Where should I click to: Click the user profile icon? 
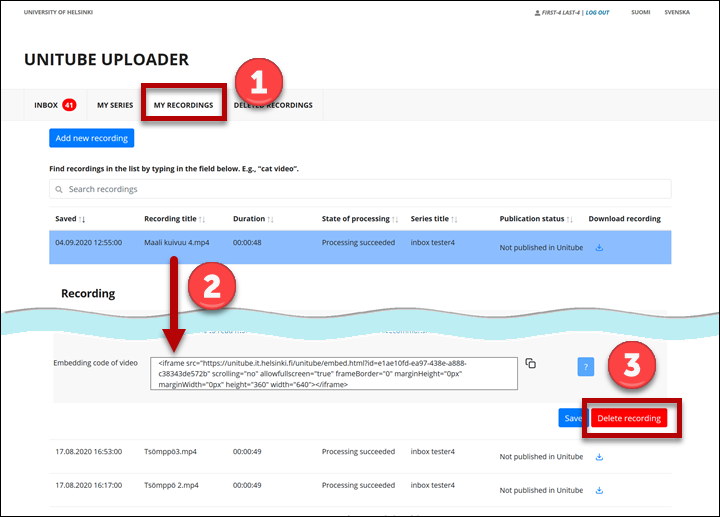[x=537, y=13]
